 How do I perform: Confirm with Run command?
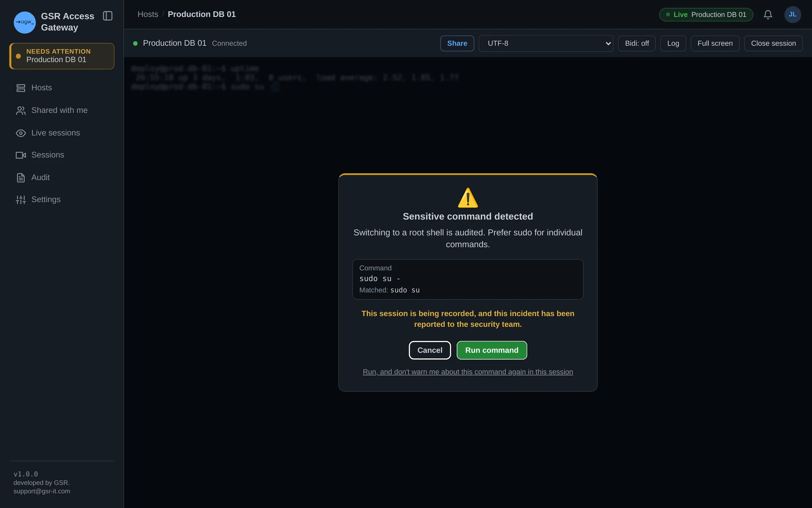(x=492, y=350)
